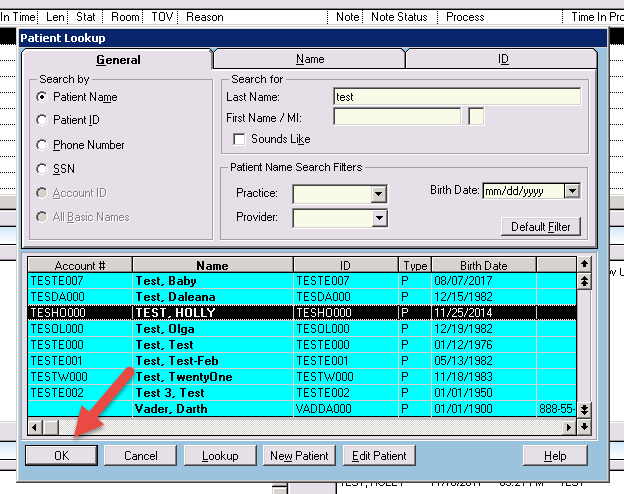Select the Patient Name radio button
The image size is (624, 494).
(42, 97)
